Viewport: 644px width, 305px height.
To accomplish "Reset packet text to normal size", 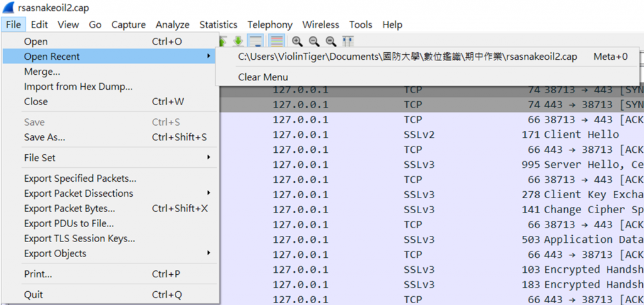I will [331, 41].
